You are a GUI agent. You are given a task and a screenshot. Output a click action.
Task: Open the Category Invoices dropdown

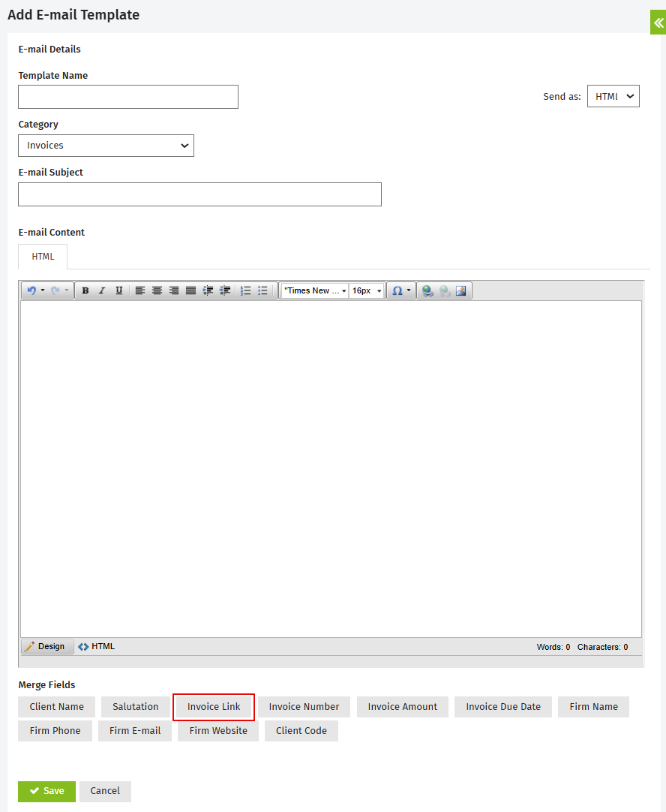coord(106,146)
